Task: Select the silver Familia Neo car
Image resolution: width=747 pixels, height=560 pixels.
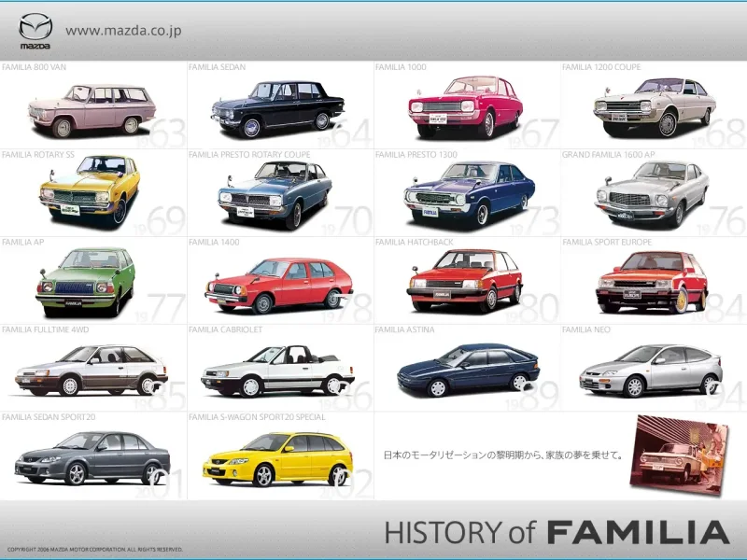Action: click(651, 371)
